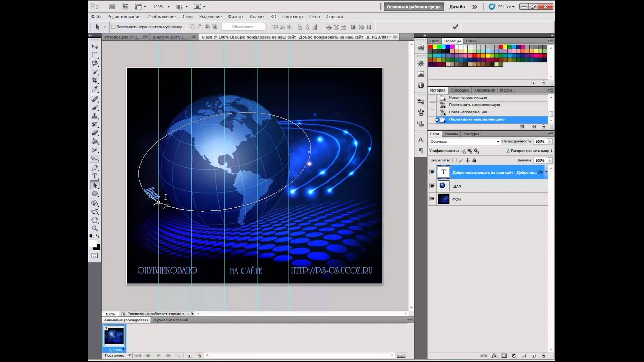Hide the ФОН layer

[432, 199]
